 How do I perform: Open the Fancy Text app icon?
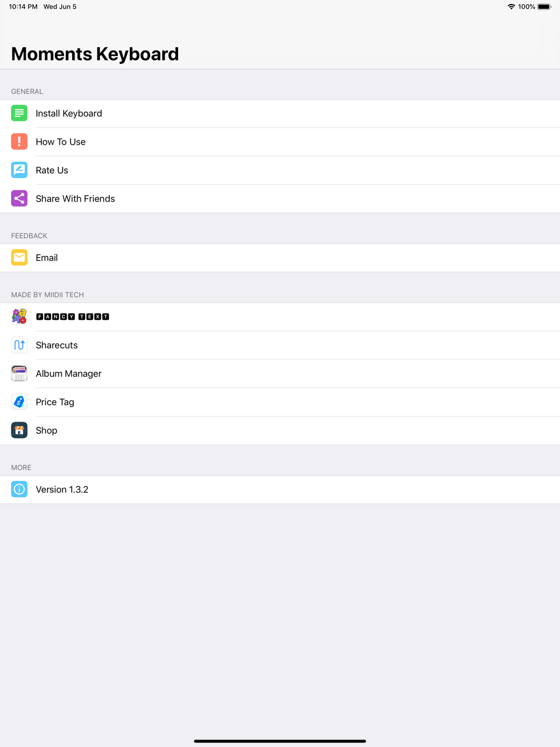coord(19,316)
